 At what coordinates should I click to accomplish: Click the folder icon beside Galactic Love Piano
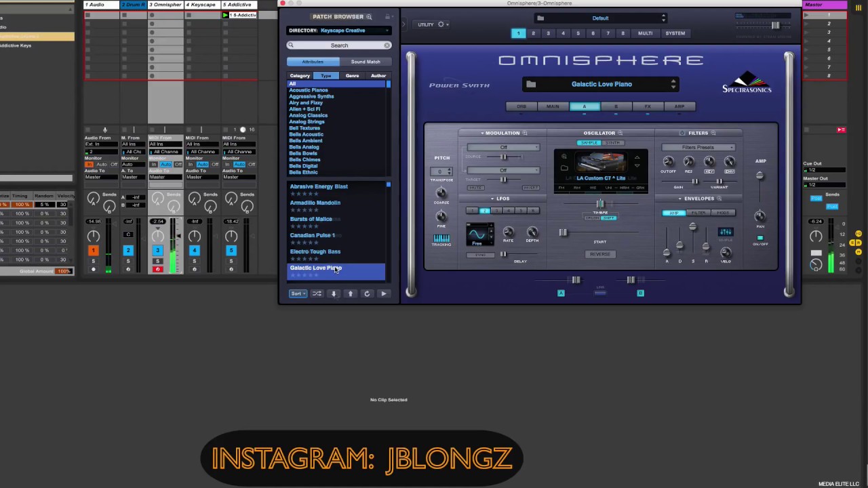531,84
